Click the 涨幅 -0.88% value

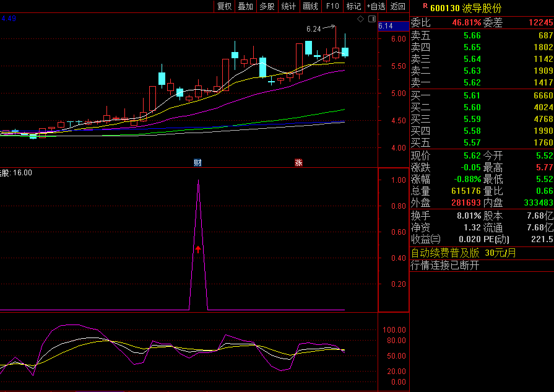[x=467, y=179]
